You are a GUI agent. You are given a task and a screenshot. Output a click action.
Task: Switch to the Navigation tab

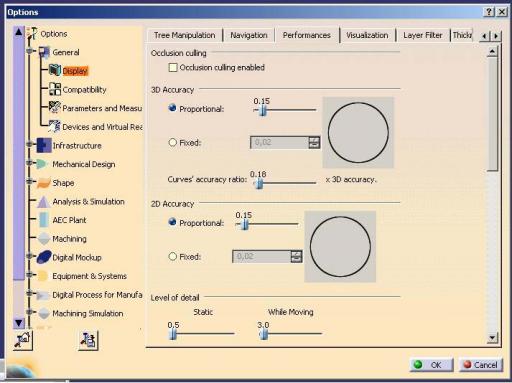pos(249,35)
